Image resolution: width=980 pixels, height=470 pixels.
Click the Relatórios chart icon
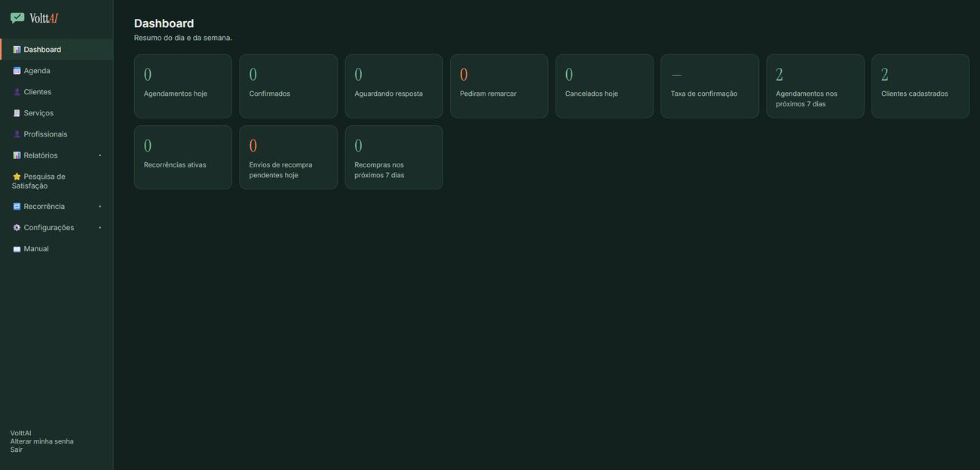(17, 155)
